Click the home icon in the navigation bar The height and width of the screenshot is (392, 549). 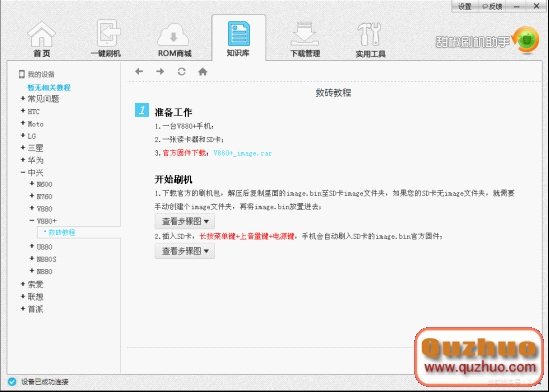coord(203,72)
